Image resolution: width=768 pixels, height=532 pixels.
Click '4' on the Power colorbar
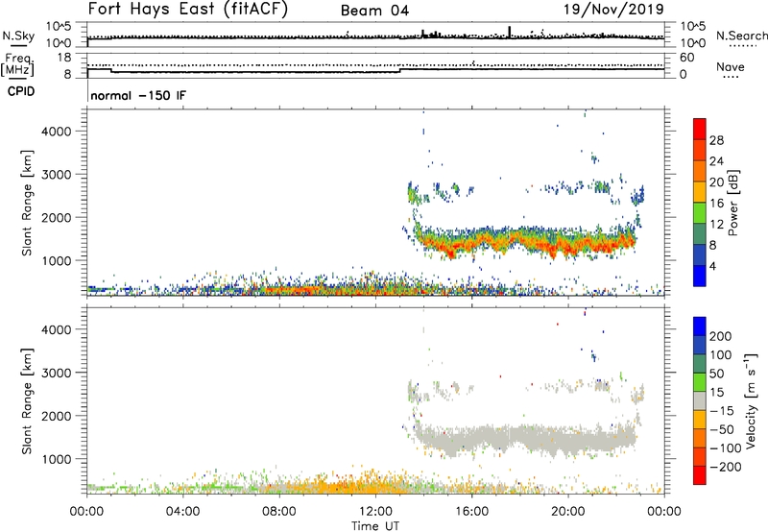[x=712, y=266]
